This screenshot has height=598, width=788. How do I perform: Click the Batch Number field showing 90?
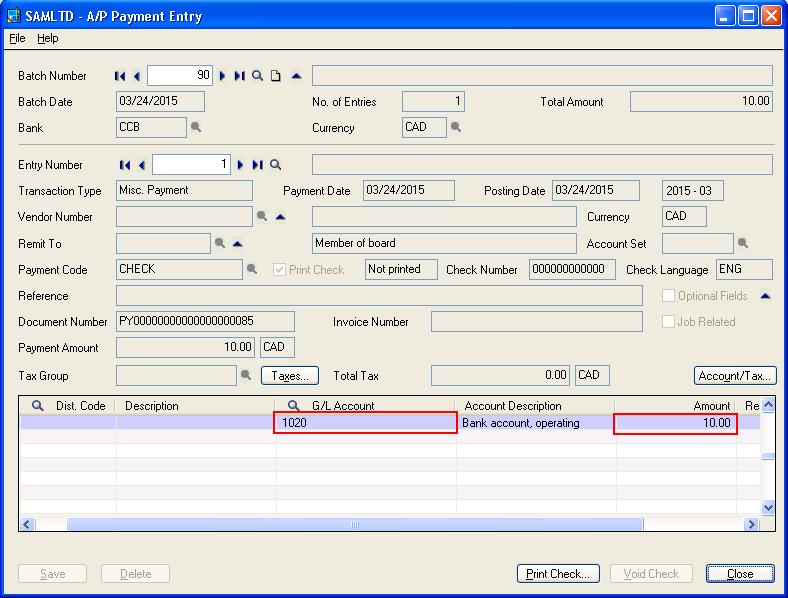[x=180, y=75]
